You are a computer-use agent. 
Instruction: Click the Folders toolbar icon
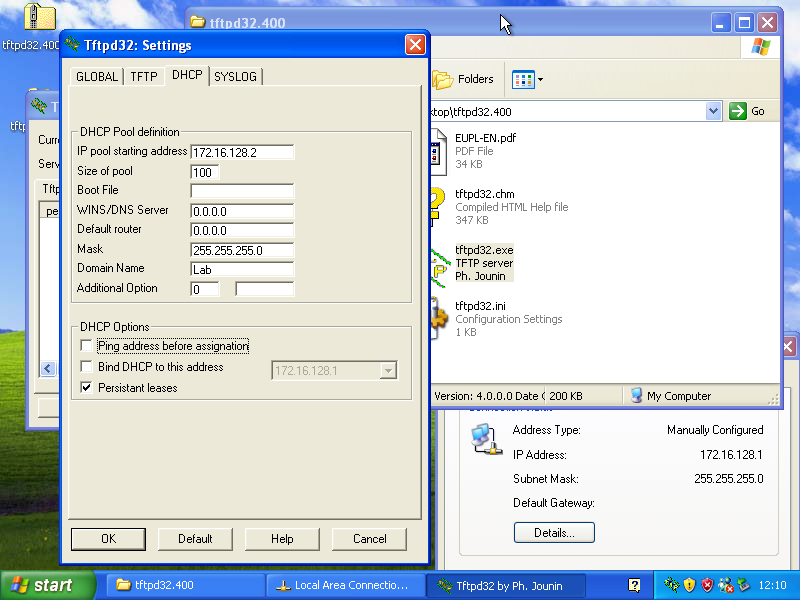(463, 79)
